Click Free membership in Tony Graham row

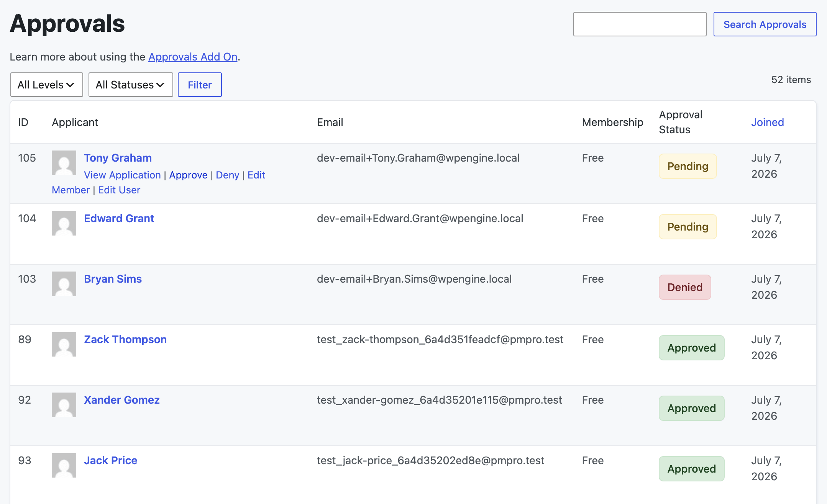(593, 158)
